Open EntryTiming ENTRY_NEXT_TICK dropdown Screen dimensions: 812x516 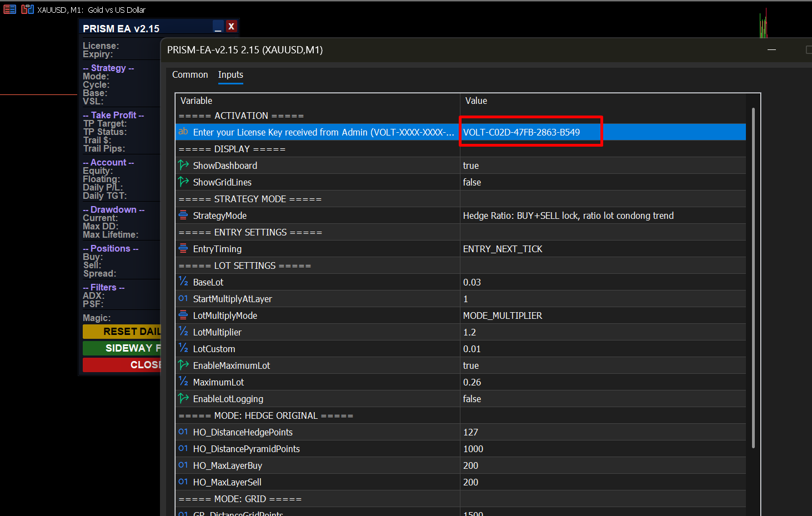click(603, 249)
